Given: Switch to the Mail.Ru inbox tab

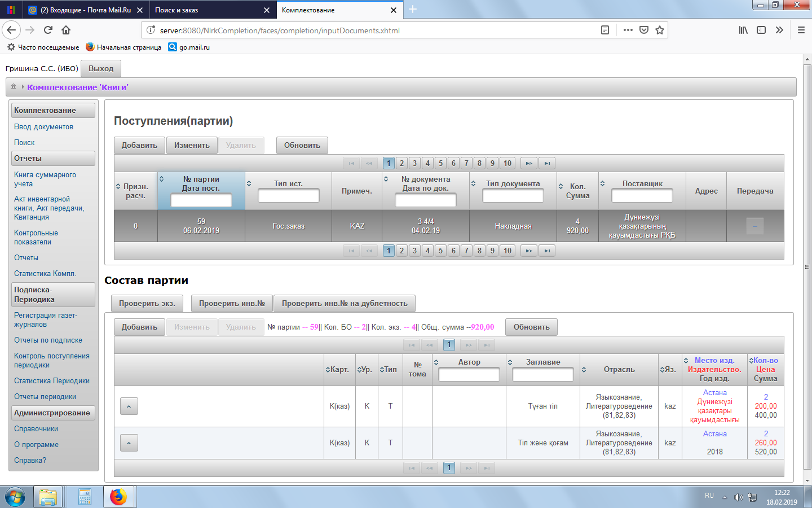Looking at the screenshot, I should coord(85,10).
